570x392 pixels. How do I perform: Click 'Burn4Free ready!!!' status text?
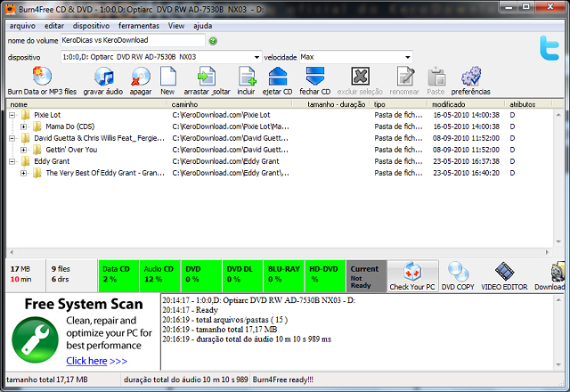click(283, 380)
